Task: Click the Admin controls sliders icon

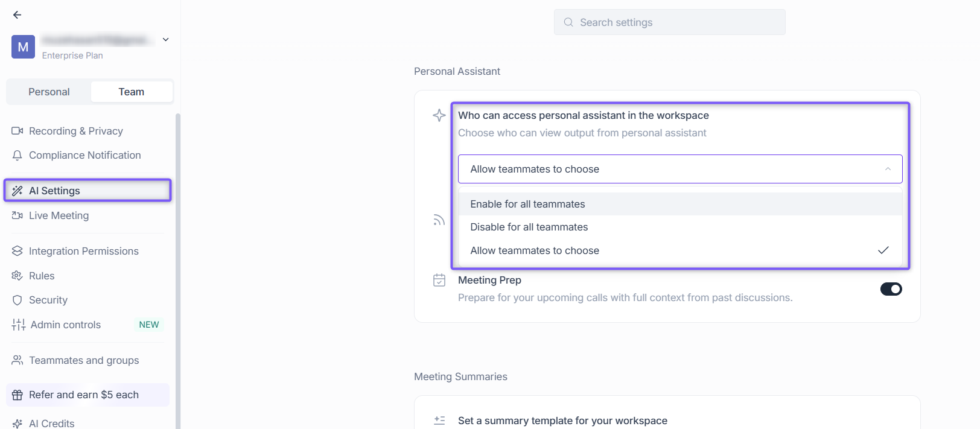Action: click(x=18, y=325)
